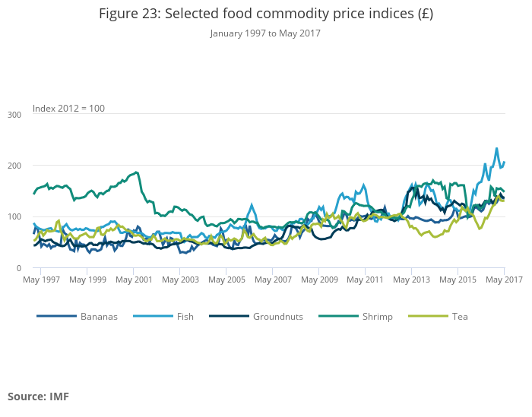Toggle Groundnuts legend entry text

click(278, 316)
